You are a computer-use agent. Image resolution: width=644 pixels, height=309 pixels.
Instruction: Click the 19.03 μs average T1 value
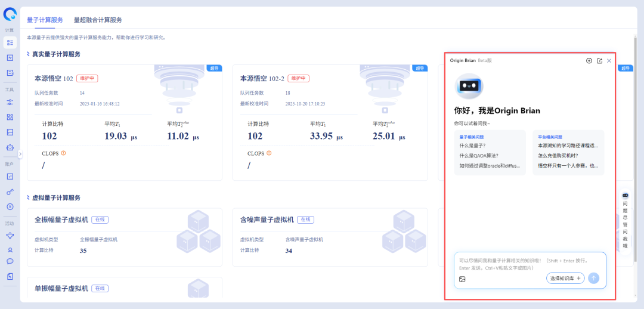coord(120,137)
